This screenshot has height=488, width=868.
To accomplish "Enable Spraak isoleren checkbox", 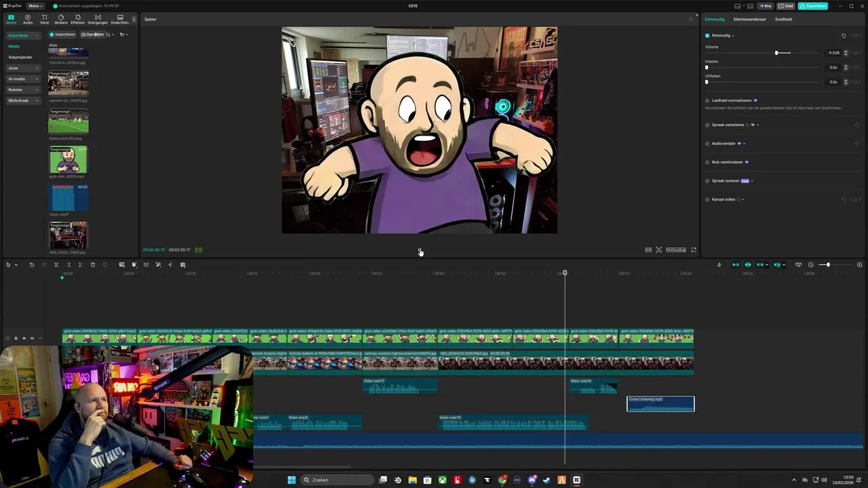I will [x=707, y=181].
